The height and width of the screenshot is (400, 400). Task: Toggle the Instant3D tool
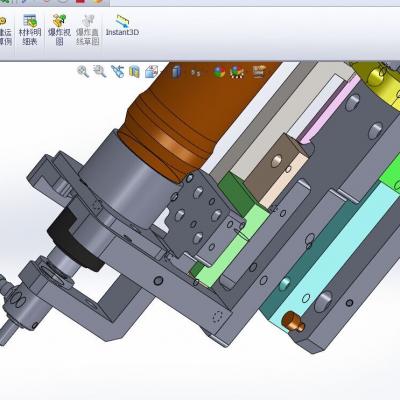(x=122, y=25)
